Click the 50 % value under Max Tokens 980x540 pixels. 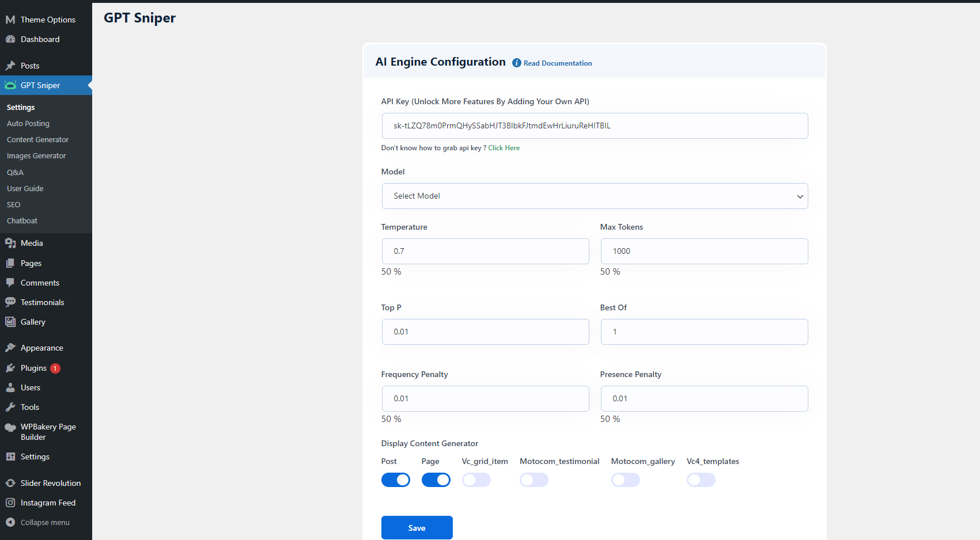[610, 272]
